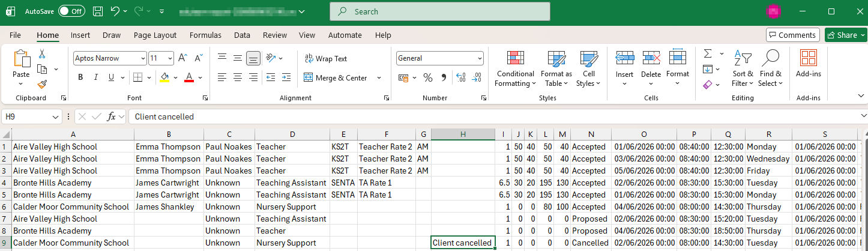This screenshot has width=868, height=251.
Task: Select Bottom Align icon
Action: point(253,58)
